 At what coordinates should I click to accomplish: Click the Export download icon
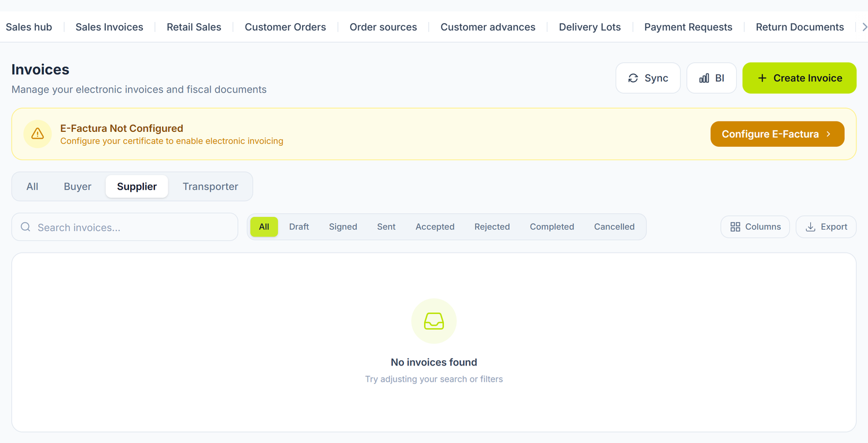point(811,227)
